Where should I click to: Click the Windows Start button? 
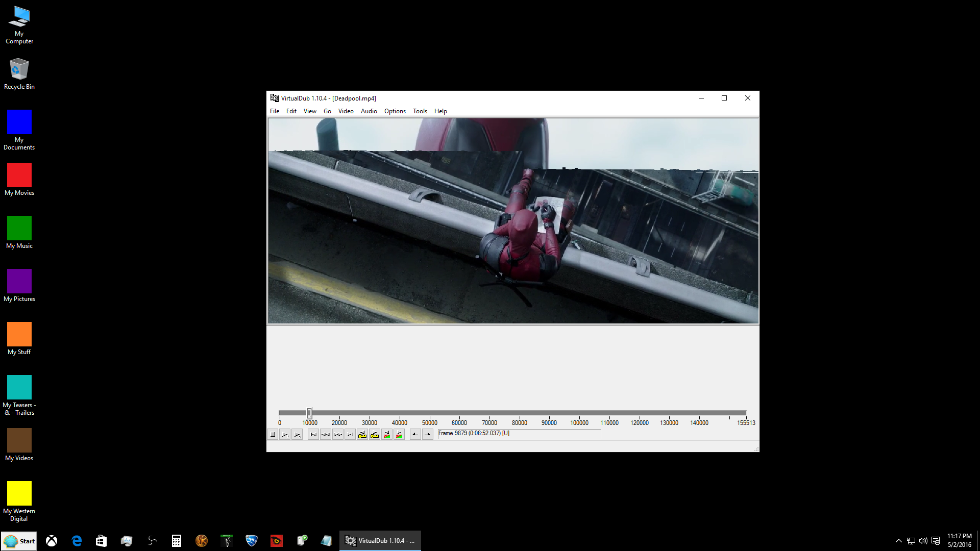coord(19,541)
